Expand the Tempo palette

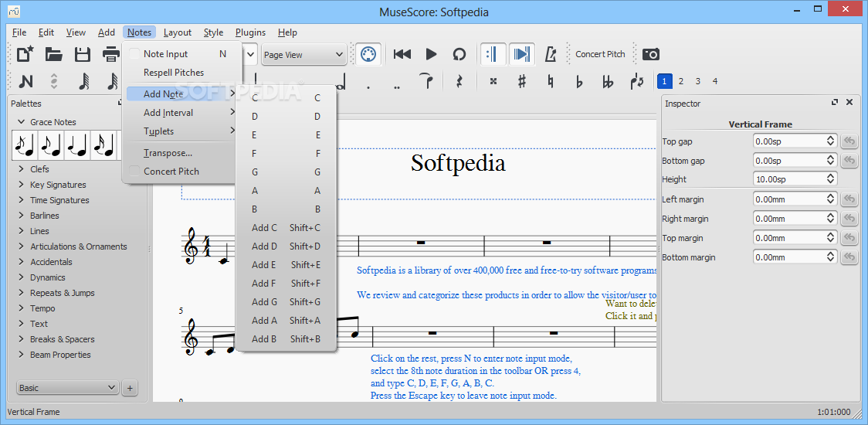pyautogui.click(x=21, y=308)
